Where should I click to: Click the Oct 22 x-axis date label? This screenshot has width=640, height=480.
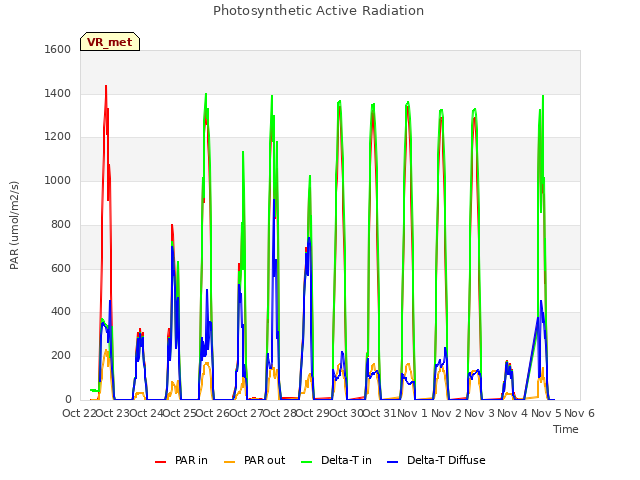pos(79,413)
